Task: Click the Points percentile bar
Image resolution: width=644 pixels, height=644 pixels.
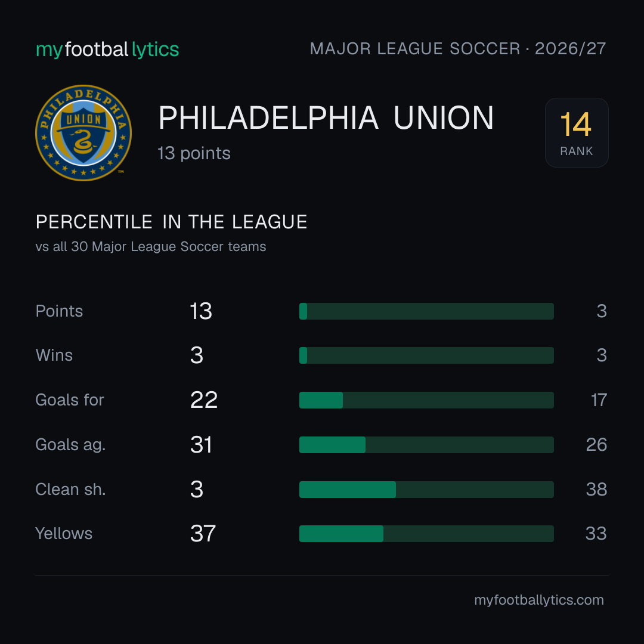Action: point(426,311)
